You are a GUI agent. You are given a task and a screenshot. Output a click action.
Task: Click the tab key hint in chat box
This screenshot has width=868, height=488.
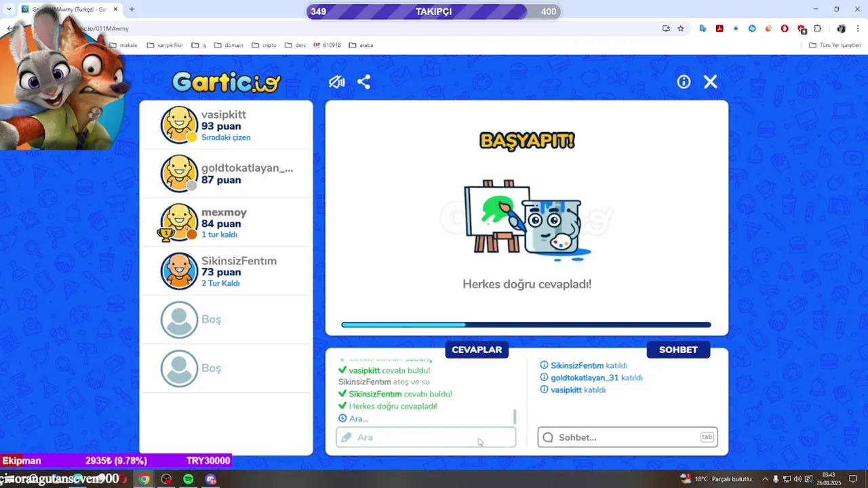(x=707, y=437)
